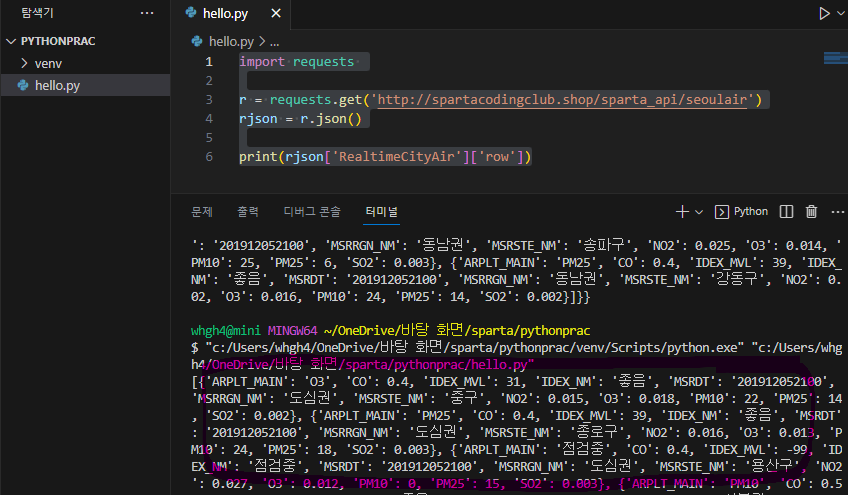Viewport: 848px width, 495px height.
Task: Click the 탐색기 explorer panel title
Action: [37, 13]
